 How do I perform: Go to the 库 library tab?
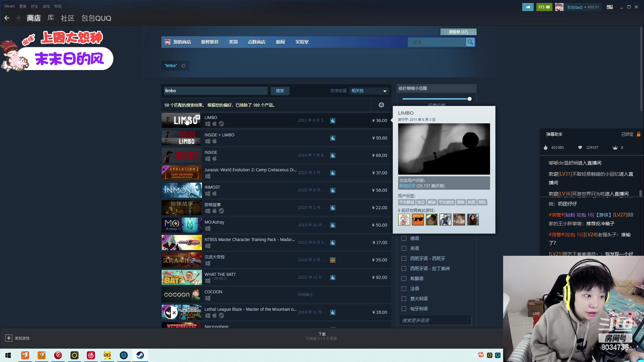[51, 18]
